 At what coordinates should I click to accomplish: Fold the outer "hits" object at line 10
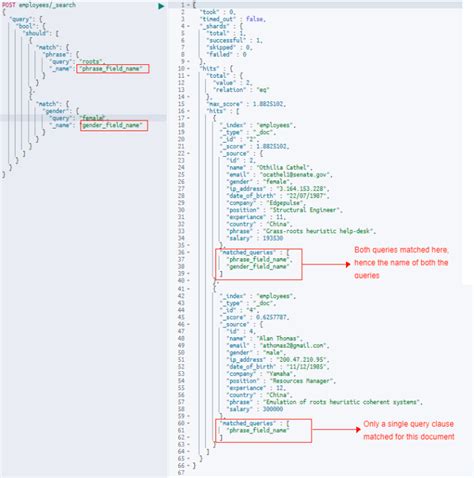pyautogui.click(x=188, y=69)
